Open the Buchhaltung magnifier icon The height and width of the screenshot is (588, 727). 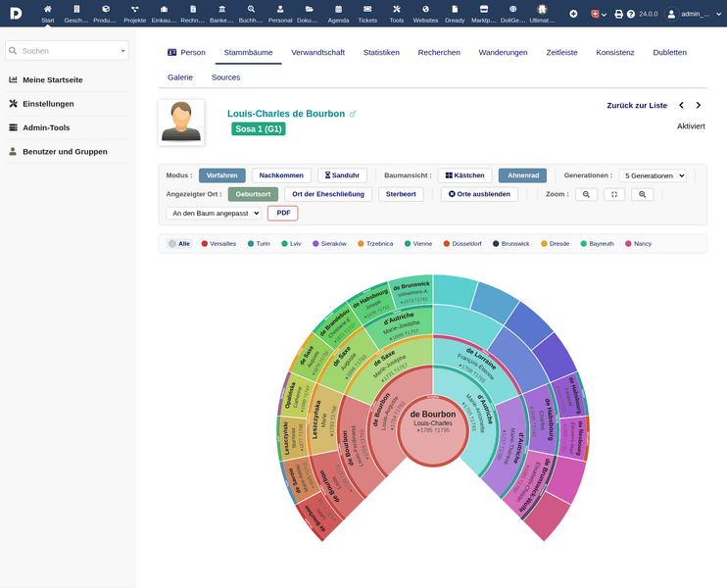251,9
